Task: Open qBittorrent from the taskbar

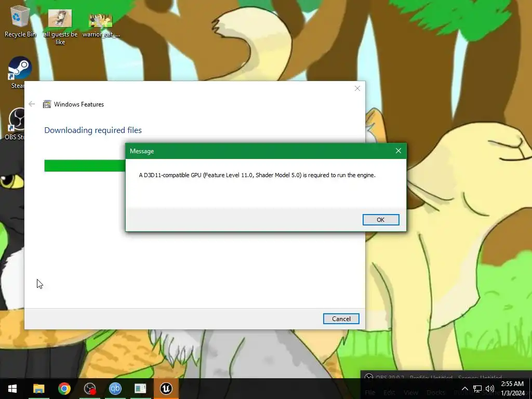Action: [115, 389]
